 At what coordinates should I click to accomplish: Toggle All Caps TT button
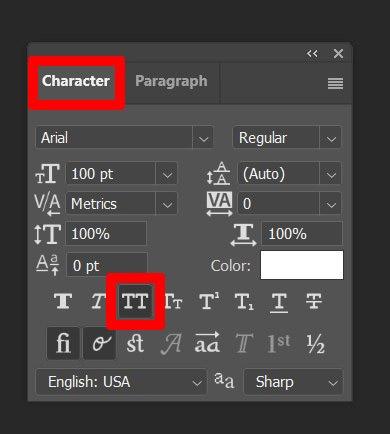pyautogui.click(x=135, y=302)
